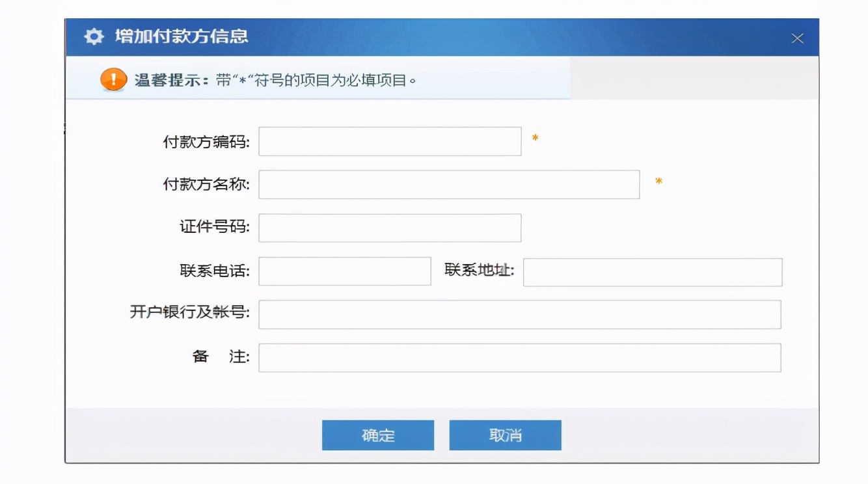Click inside the 付款方名称 input field
The height and width of the screenshot is (484, 868).
(448, 185)
